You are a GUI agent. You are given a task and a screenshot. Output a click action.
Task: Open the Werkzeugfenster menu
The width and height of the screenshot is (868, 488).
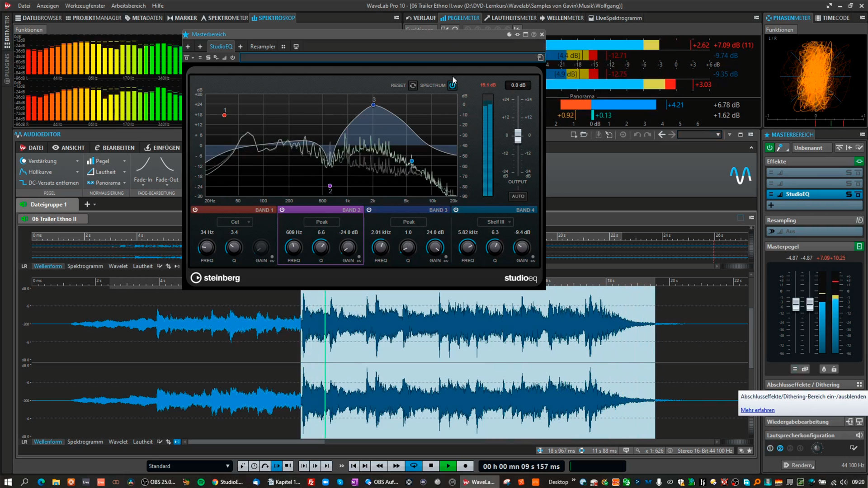coord(85,6)
